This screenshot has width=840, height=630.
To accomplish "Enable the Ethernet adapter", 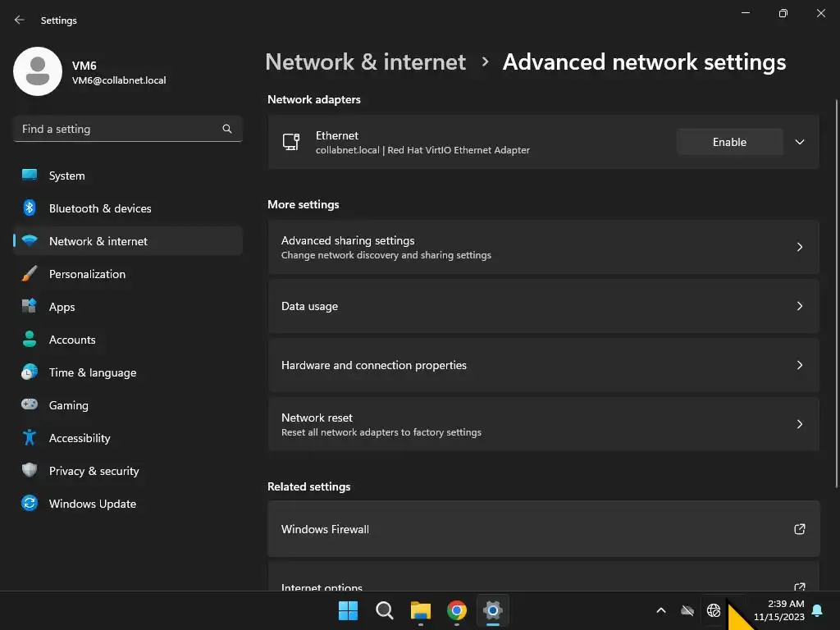I will (x=729, y=142).
